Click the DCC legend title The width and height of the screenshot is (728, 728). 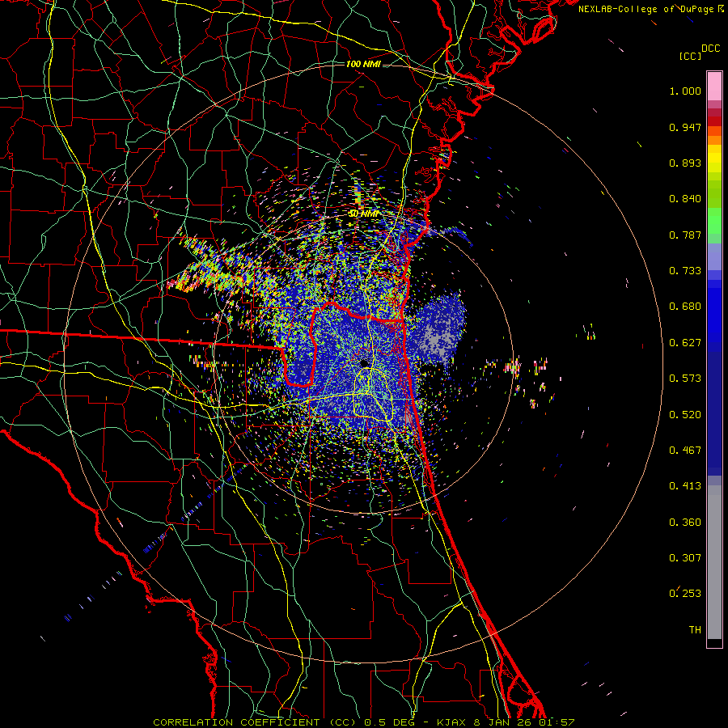pyautogui.click(x=710, y=49)
